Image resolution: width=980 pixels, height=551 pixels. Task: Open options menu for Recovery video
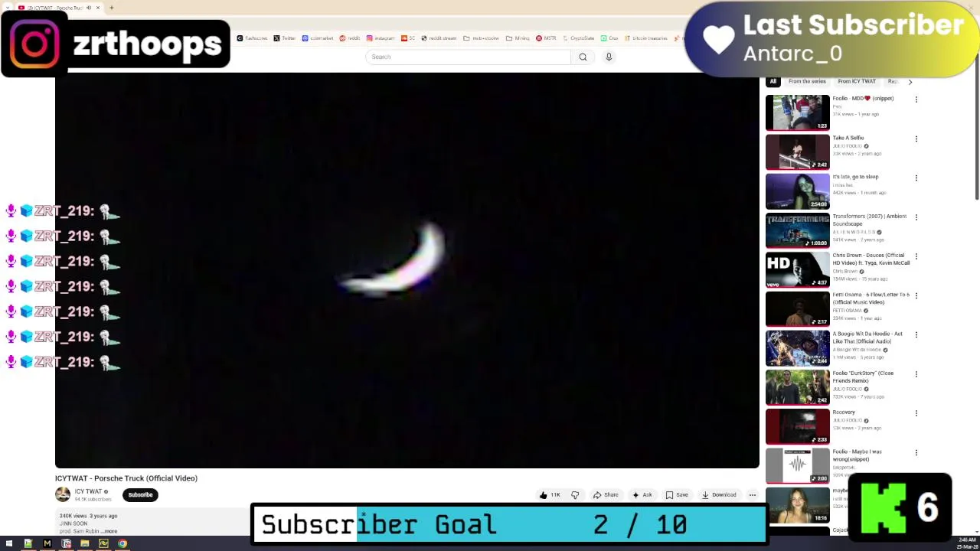coord(916,413)
